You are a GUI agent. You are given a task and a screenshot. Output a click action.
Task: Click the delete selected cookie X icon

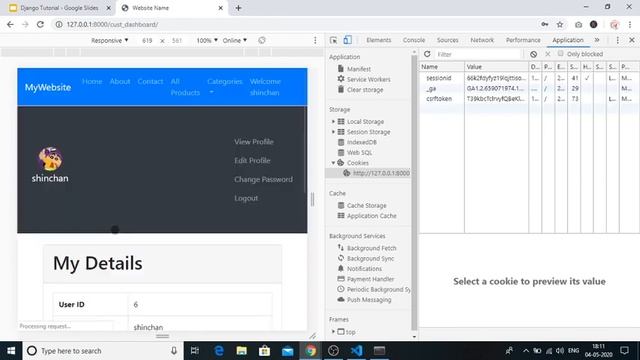tap(548, 54)
